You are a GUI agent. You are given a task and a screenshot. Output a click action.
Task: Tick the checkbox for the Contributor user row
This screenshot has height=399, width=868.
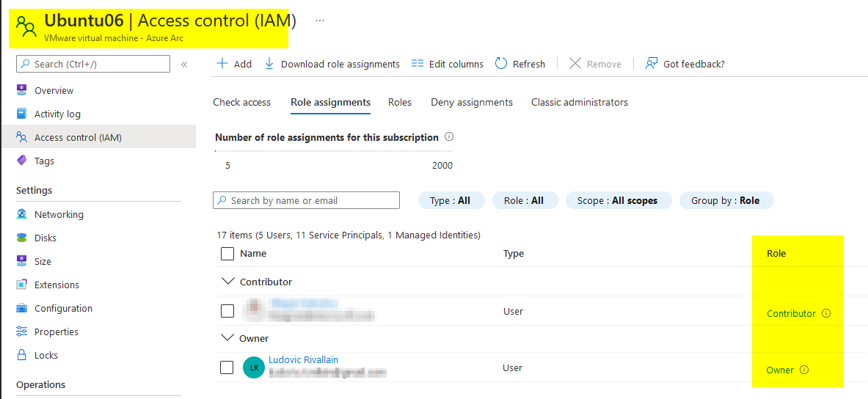pyautogui.click(x=227, y=311)
